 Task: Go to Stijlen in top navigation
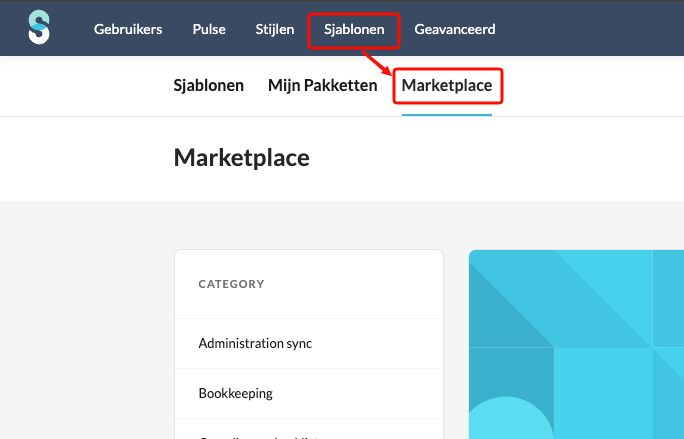[x=273, y=29]
